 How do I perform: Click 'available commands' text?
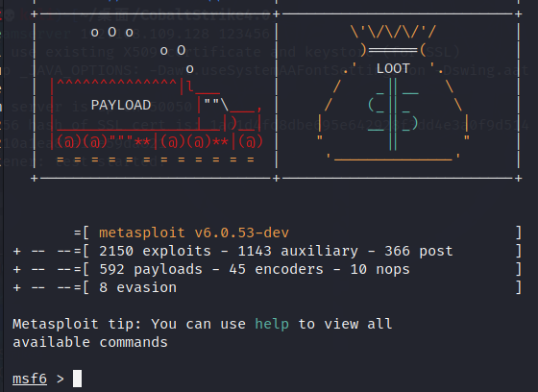pyautogui.click(x=90, y=342)
